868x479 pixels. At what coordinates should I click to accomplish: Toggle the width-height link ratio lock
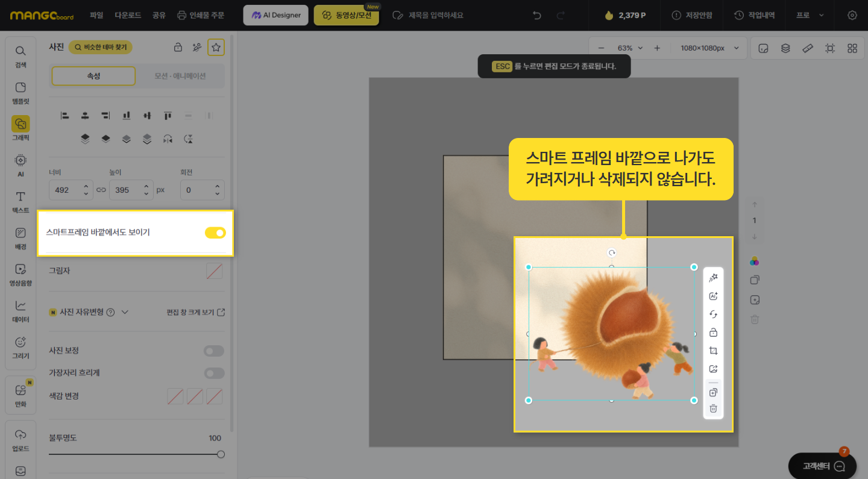point(101,190)
